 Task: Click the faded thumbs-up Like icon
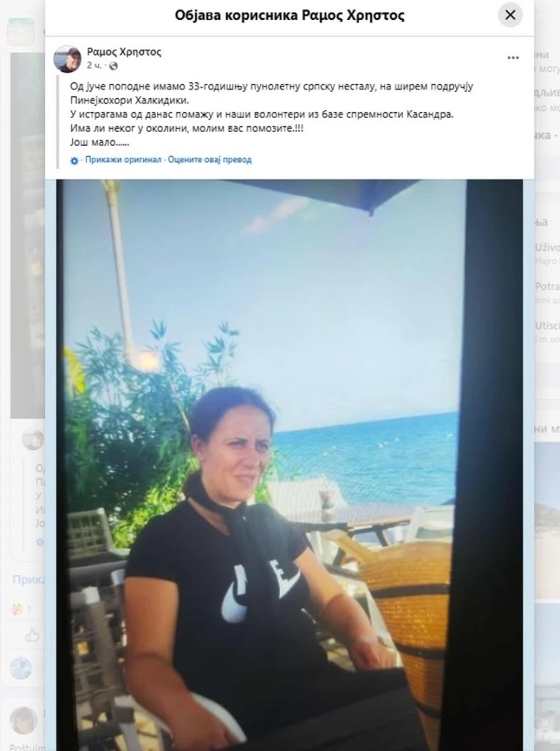point(32,636)
